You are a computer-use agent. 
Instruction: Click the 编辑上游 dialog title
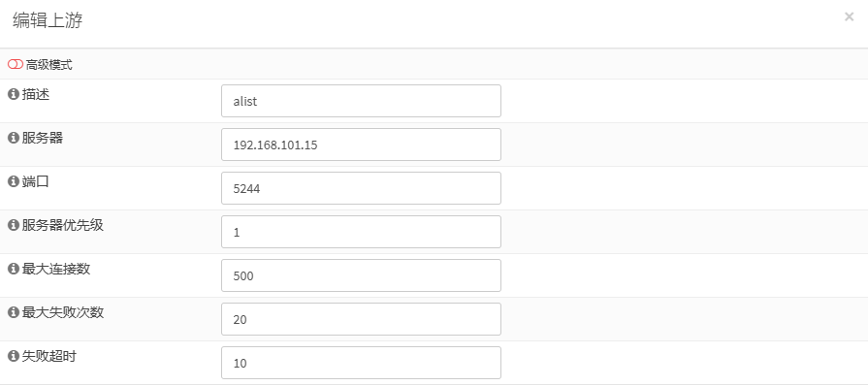click(x=48, y=21)
